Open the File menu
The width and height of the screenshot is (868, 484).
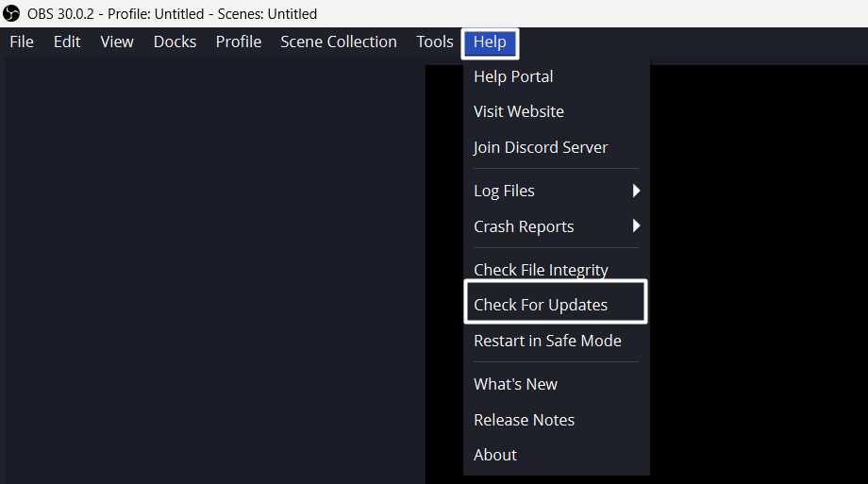pyautogui.click(x=21, y=42)
